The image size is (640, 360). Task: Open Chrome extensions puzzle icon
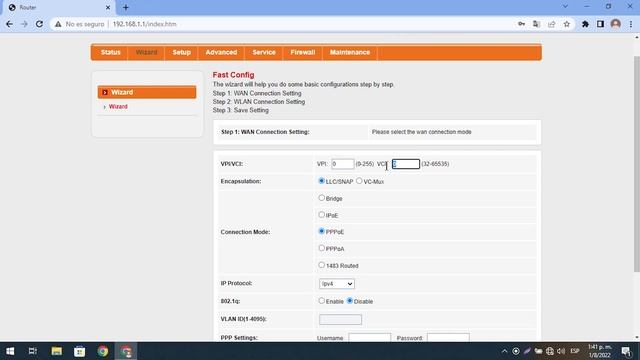585,24
